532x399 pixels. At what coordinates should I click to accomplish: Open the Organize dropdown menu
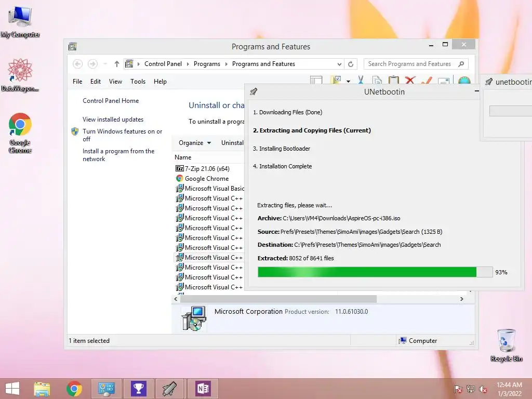coord(195,143)
